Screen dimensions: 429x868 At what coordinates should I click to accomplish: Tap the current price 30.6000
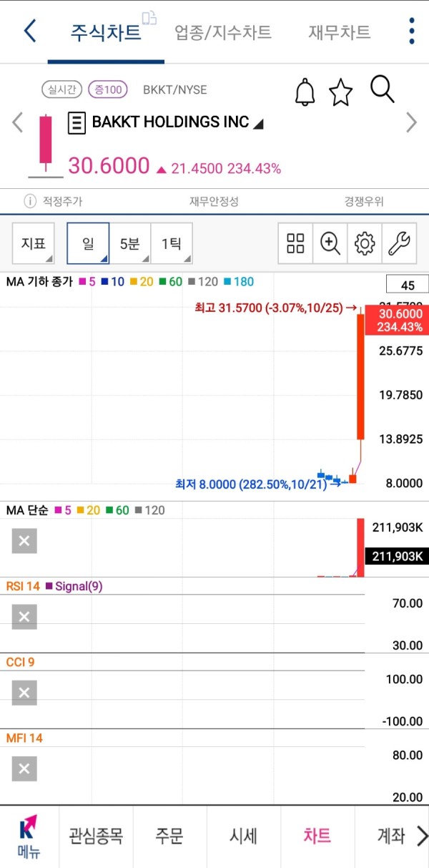pos(109,166)
